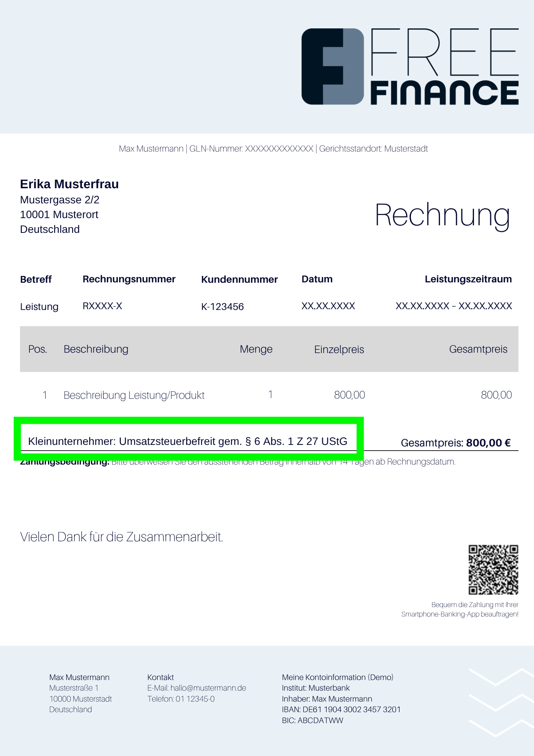Click the Beschreibung column header
The height and width of the screenshot is (756, 534).
pyautogui.click(x=96, y=349)
